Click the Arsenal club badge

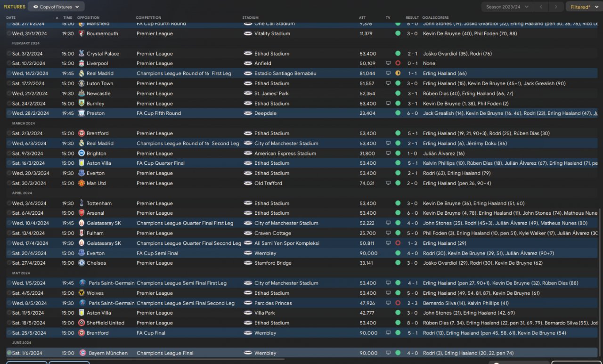click(81, 213)
